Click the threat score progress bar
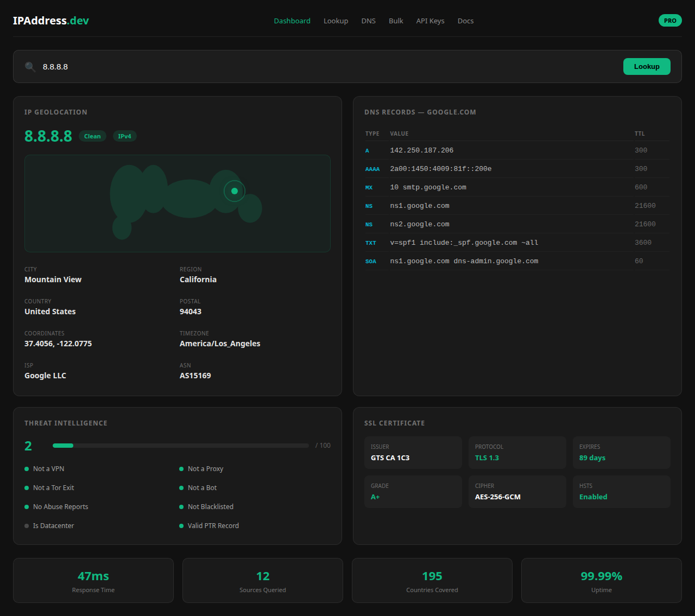This screenshot has width=695, height=616. (180, 445)
